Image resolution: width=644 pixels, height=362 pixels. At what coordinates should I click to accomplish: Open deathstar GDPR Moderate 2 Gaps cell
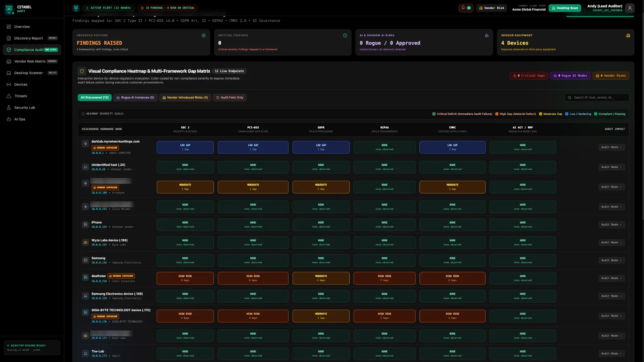pos(321,278)
